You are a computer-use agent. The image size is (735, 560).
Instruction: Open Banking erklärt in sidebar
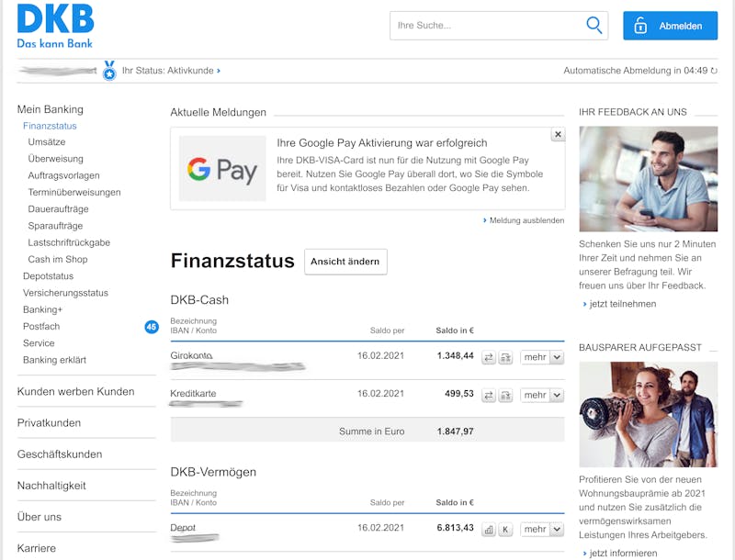click(54, 360)
